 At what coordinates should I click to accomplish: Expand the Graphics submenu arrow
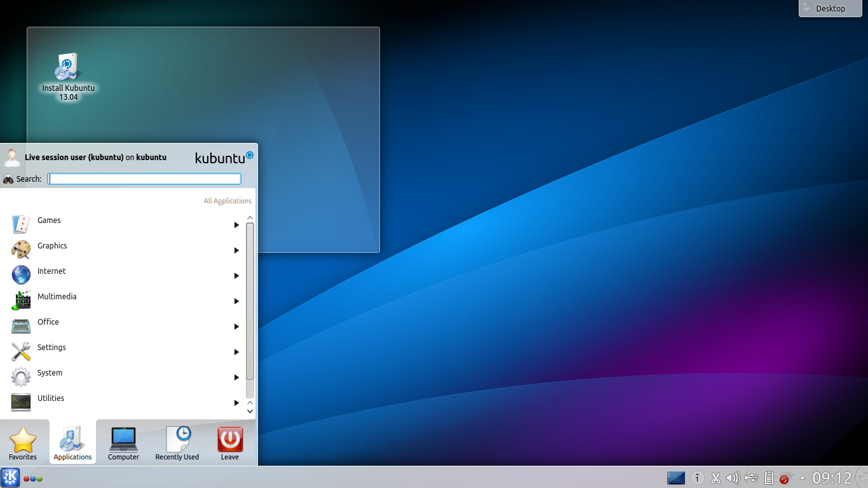click(x=236, y=250)
